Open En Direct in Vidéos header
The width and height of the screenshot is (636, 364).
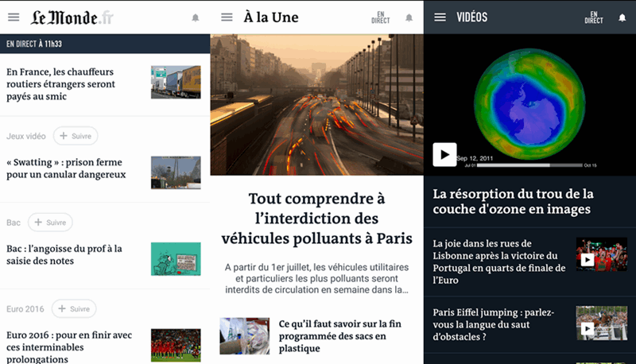pyautogui.click(x=594, y=17)
